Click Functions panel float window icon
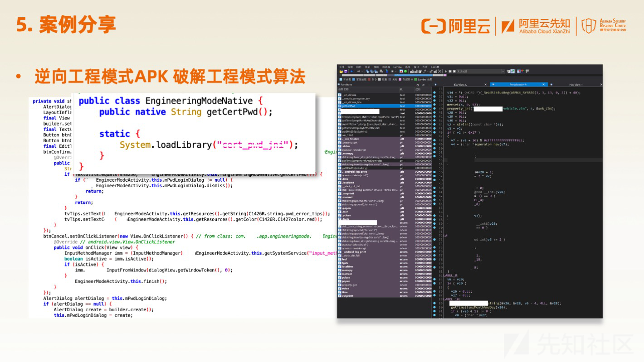 (423, 85)
